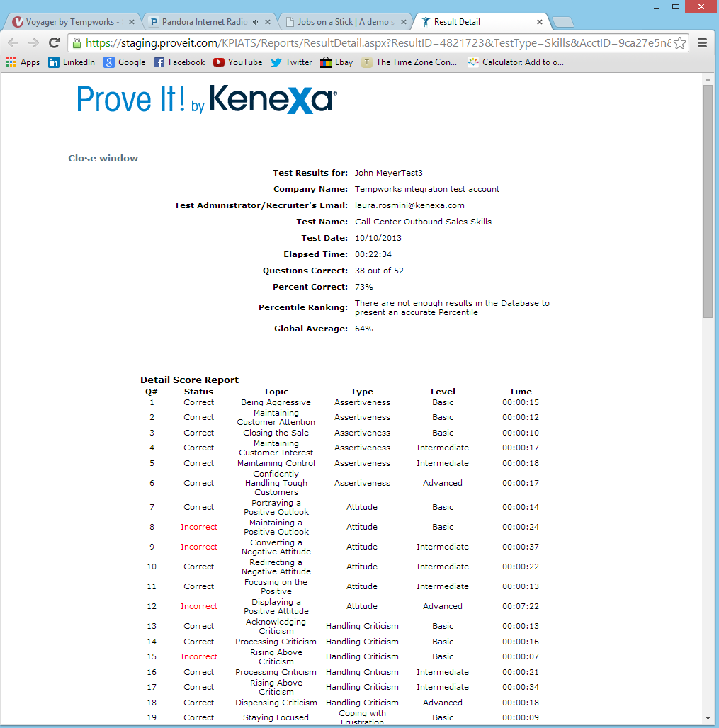This screenshot has width=719, height=728.
Task: Click the Prove It by Kenexa logo
Action: tap(207, 99)
